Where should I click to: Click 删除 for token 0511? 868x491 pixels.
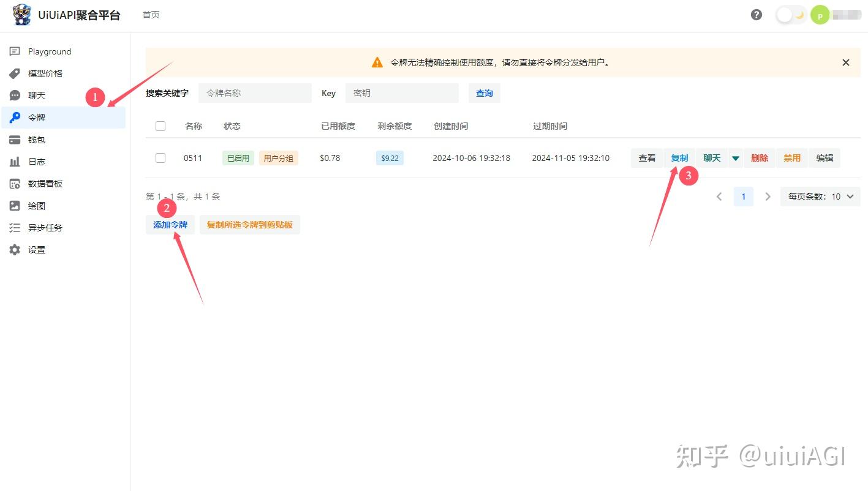pyautogui.click(x=760, y=158)
